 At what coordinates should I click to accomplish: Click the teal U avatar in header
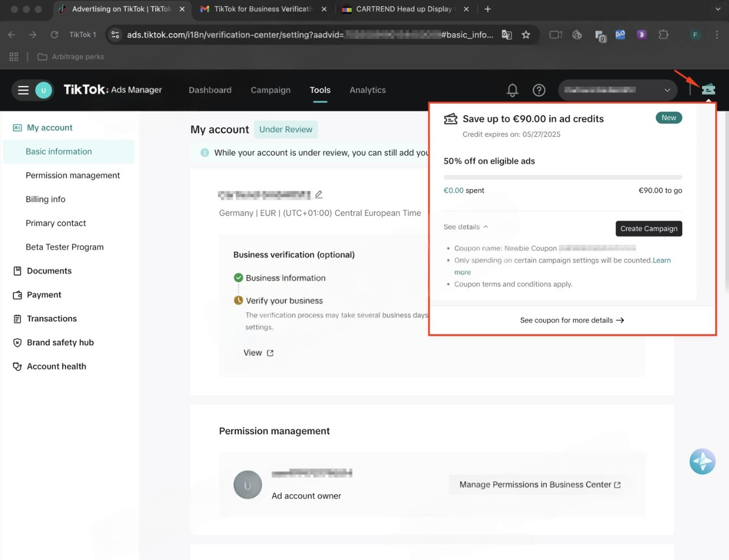(43, 90)
